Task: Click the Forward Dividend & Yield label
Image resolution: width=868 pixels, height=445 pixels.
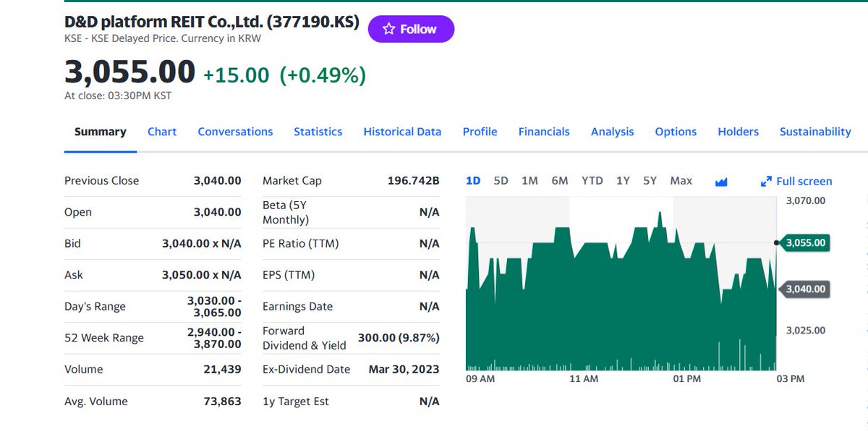Action: pyautogui.click(x=305, y=338)
